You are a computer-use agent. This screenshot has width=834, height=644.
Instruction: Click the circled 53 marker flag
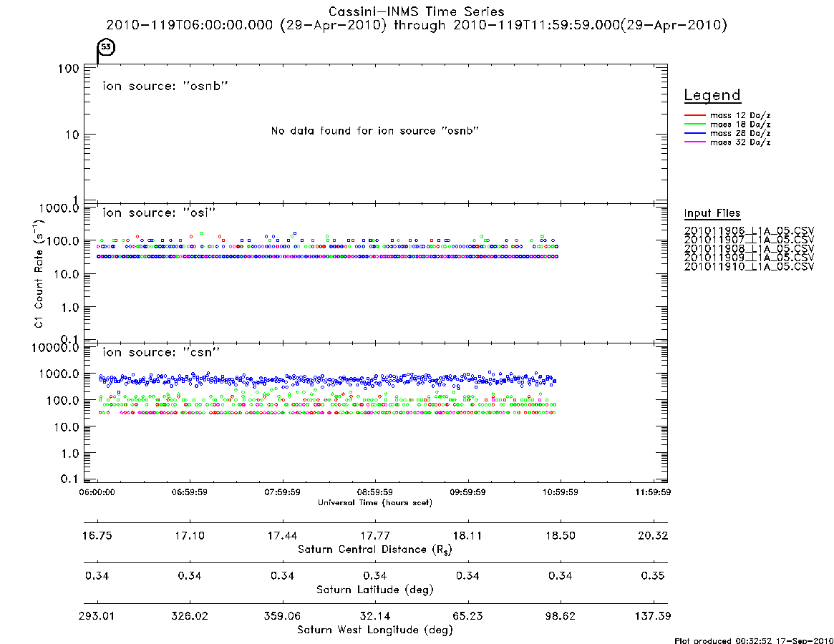coord(107,47)
